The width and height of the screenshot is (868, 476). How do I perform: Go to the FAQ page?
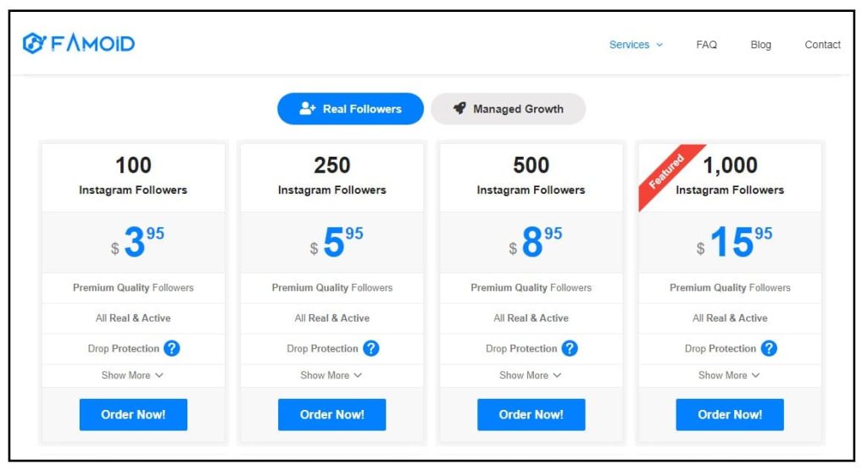[706, 45]
